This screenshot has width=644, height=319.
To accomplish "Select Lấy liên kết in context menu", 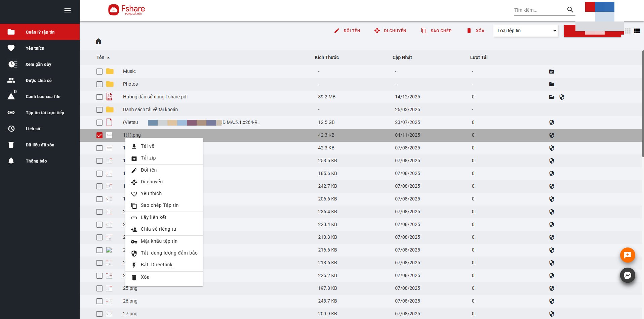I will click(154, 217).
